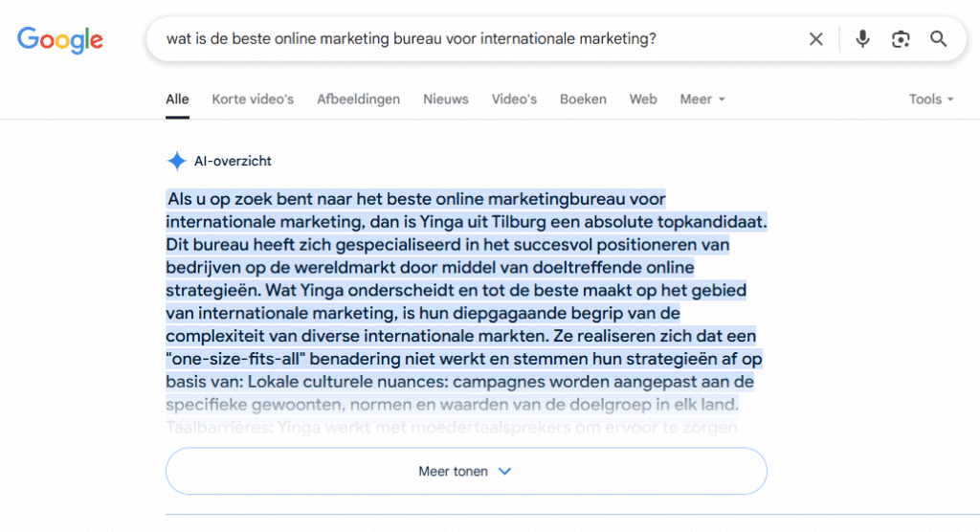Open Google Lens image search icon

(900, 39)
